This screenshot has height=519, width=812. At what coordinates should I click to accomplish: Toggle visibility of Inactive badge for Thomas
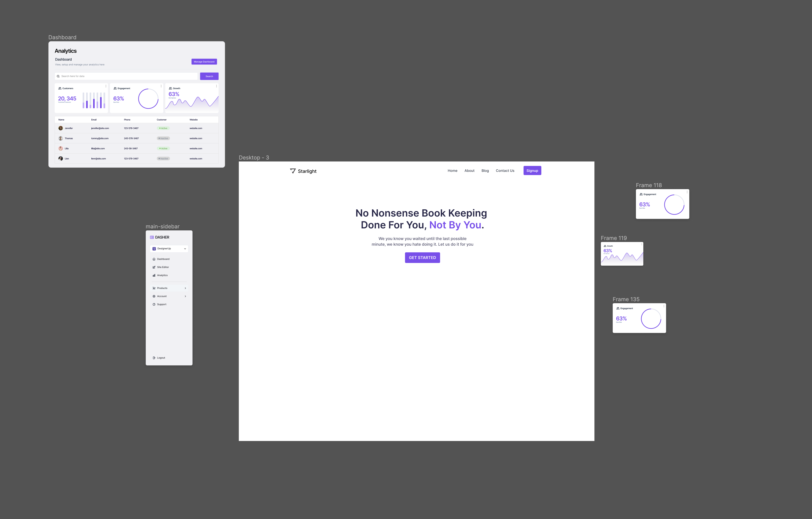[x=163, y=139]
